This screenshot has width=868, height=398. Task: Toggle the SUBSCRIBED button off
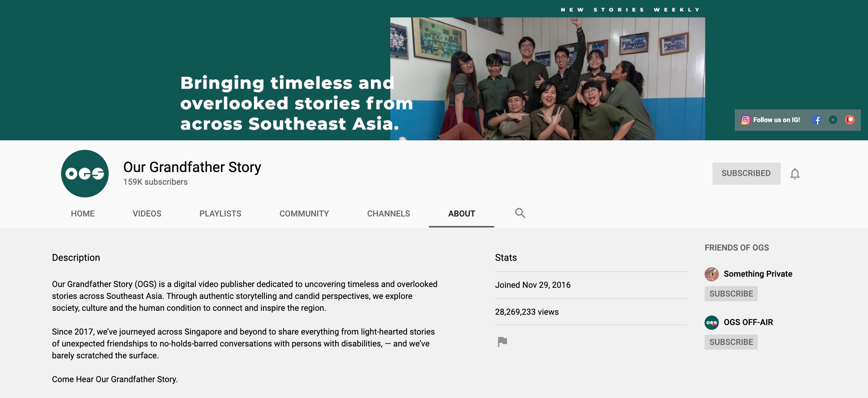(x=746, y=174)
